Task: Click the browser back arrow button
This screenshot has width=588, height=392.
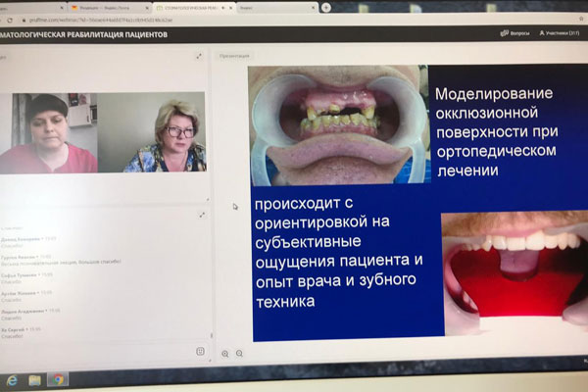Action: [6, 18]
